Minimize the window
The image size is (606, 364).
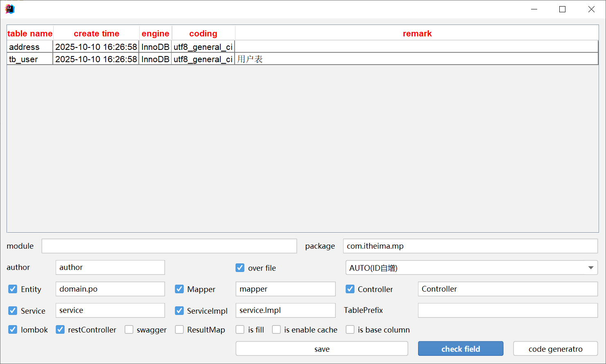click(x=534, y=9)
